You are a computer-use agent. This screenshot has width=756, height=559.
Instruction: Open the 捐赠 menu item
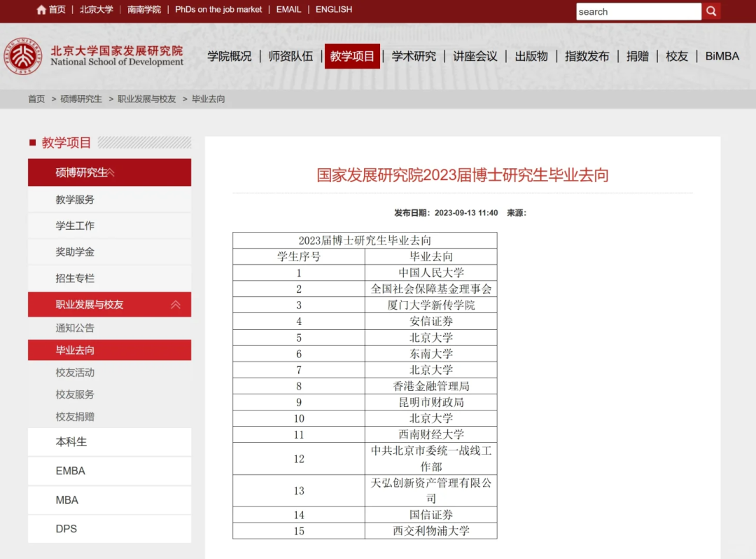coord(638,57)
